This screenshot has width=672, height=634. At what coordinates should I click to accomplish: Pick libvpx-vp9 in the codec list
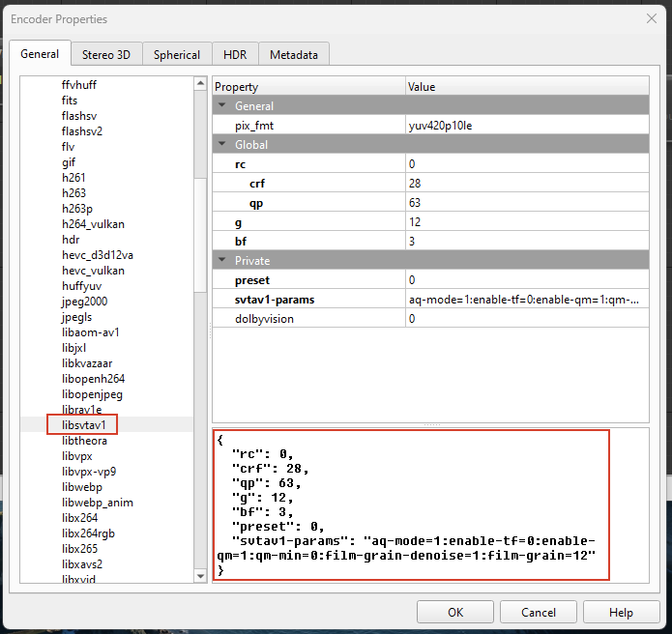(x=89, y=472)
